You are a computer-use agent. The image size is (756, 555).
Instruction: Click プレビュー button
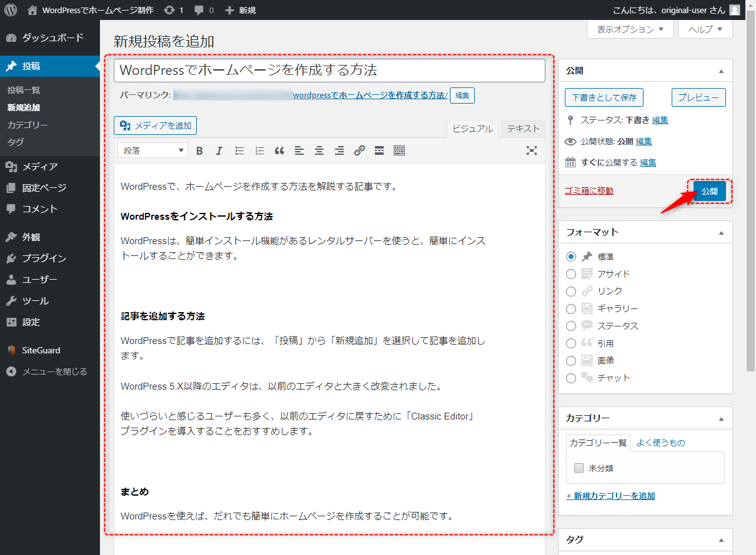tap(699, 97)
